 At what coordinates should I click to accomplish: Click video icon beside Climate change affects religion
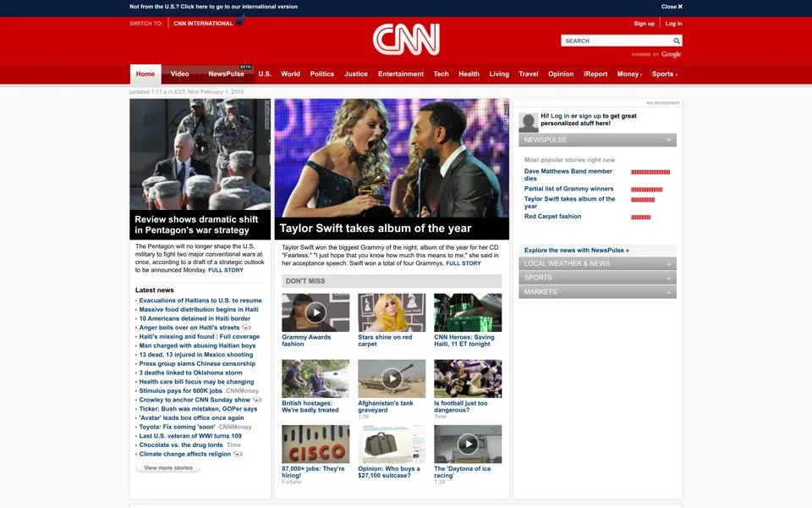click(x=238, y=454)
